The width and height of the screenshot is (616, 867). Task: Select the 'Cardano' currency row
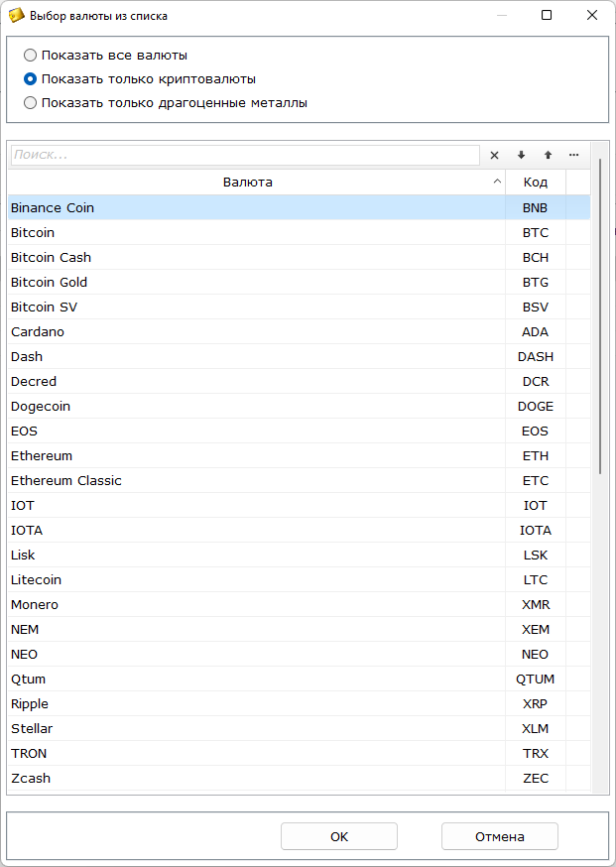[x=300, y=331]
